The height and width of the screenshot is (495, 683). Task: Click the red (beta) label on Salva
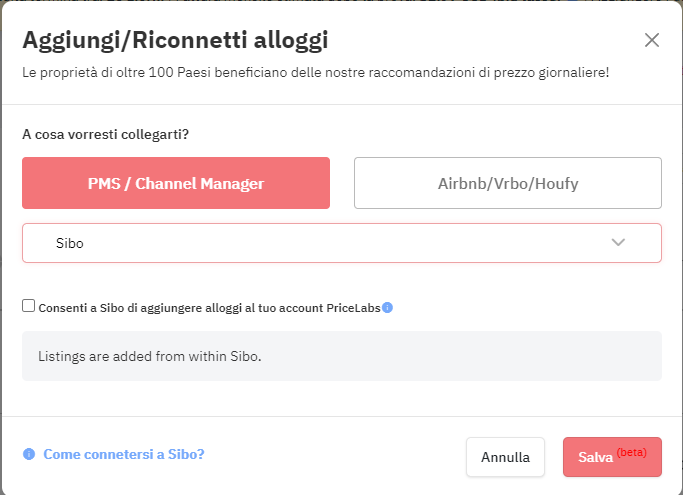(x=632, y=452)
